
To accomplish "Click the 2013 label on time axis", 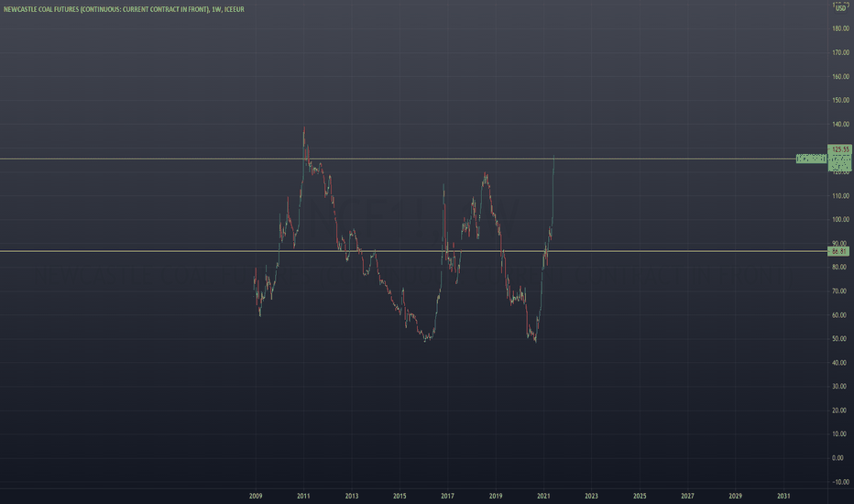I will click(x=351, y=496).
